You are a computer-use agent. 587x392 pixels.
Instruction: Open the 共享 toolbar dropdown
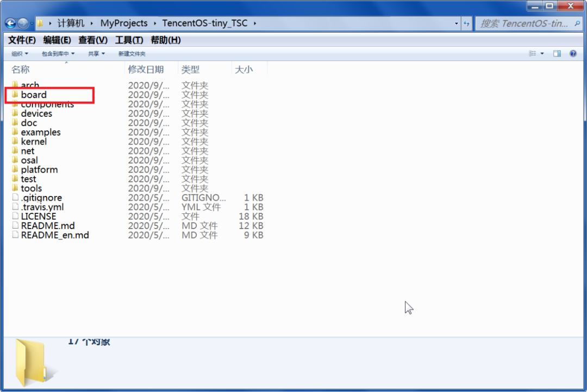96,54
